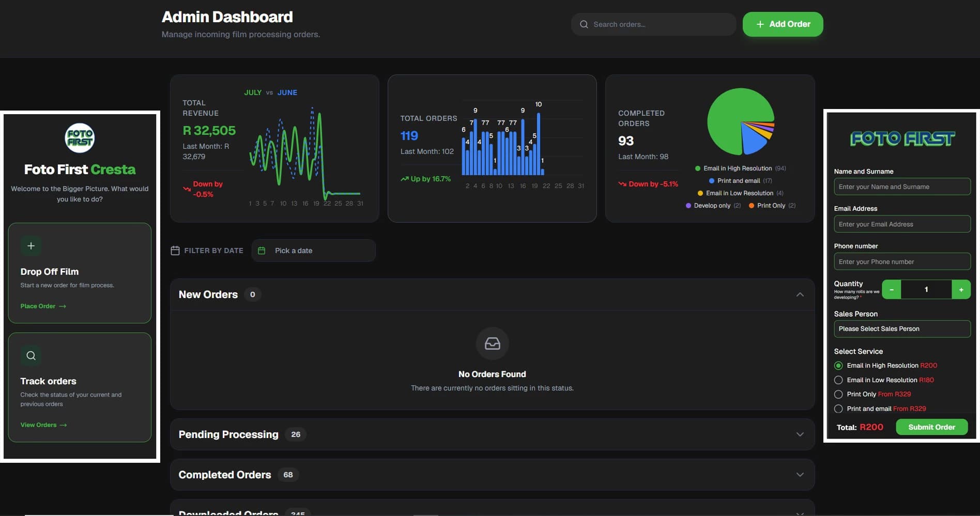Image resolution: width=980 pixels, height=516 pixels.
Task: Collapse the New Orders section
Action: coord(800,294)
